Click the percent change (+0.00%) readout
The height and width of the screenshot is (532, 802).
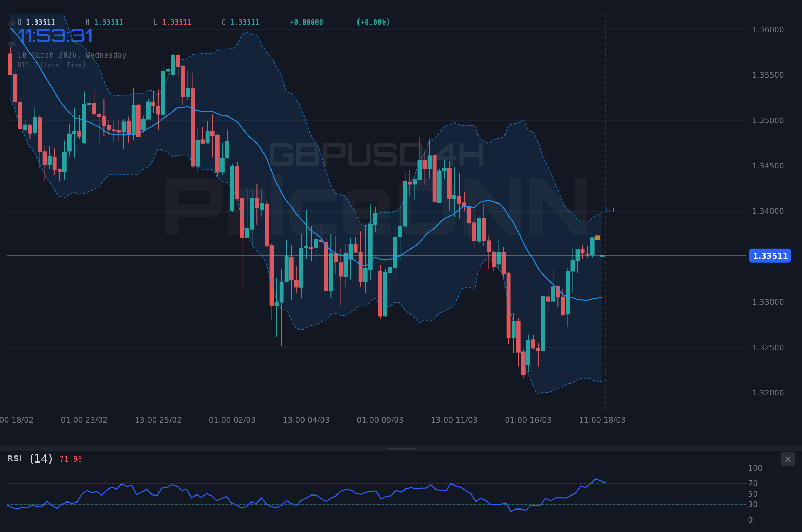(373, 22)
